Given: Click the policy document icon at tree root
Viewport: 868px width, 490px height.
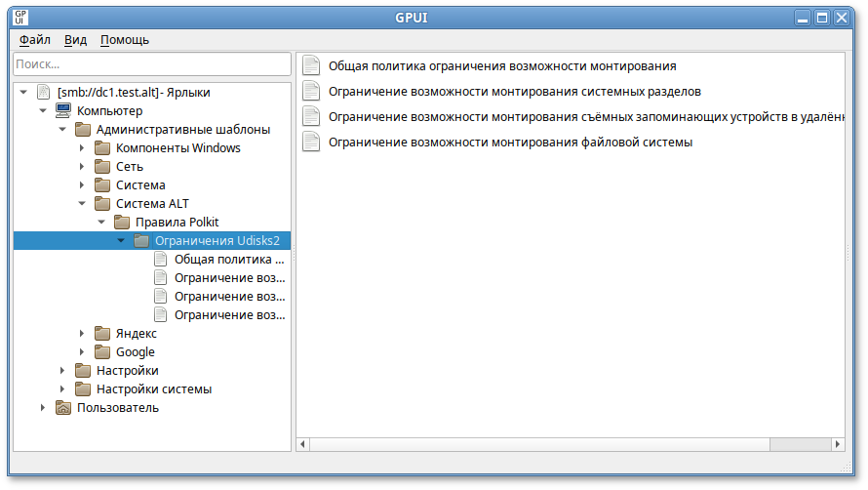Looking at the screenshot, I should click(x=44, y=92).
